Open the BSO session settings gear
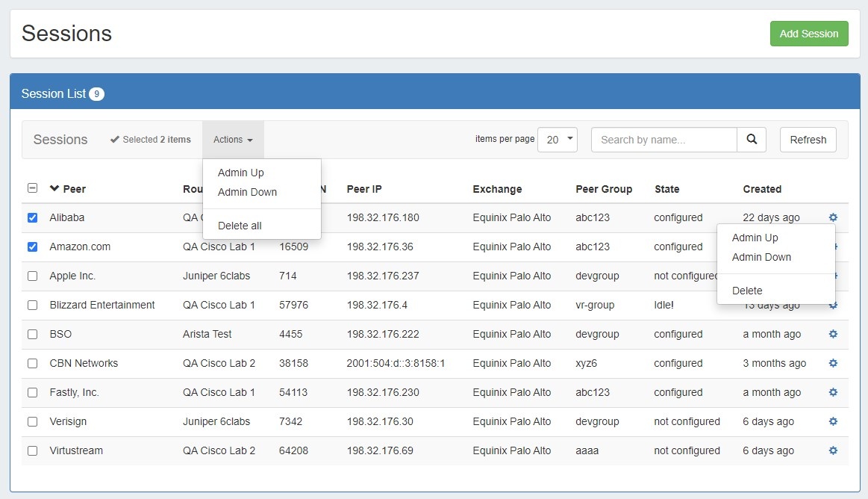 pos(833,334)
